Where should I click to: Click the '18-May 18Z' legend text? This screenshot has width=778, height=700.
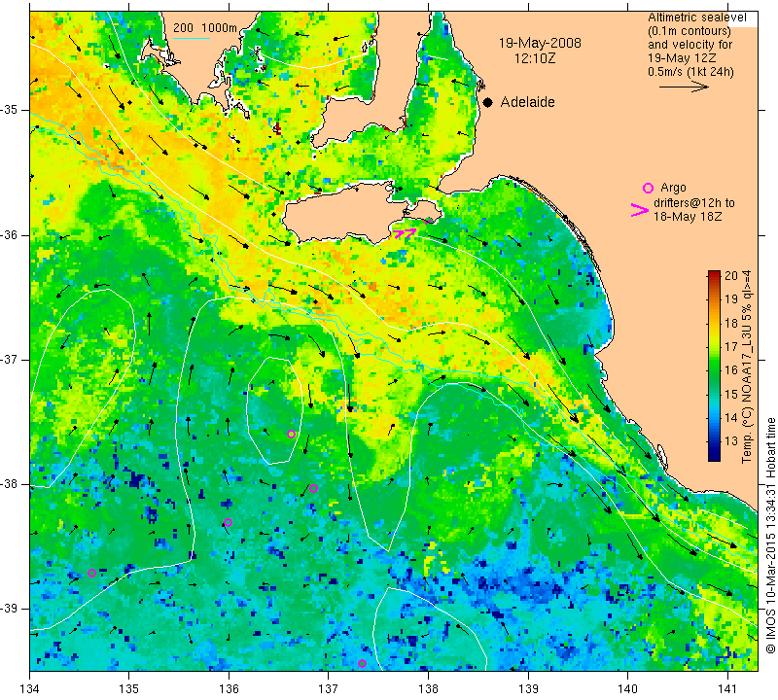click(x=688, y=217)
